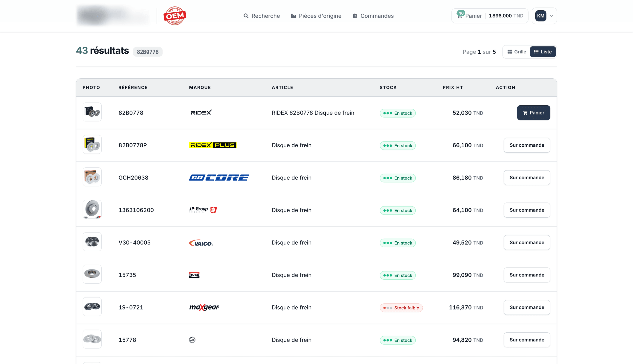Click the PRIX HT column header

(x=453, y=88)
